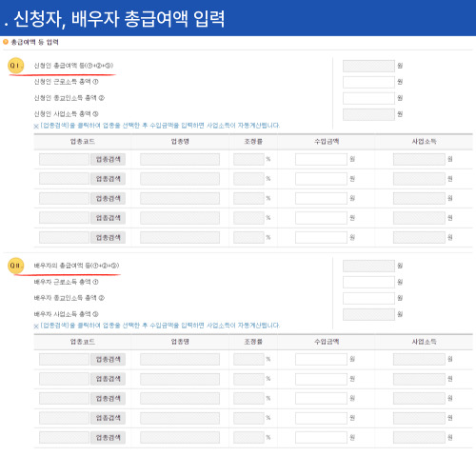Click the 업종코드 header in applicant table
The image size is (476, 476).
83,142
